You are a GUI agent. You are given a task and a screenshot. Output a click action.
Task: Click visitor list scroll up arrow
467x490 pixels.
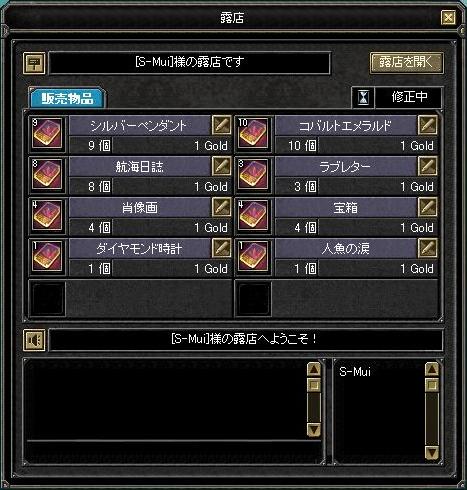tap(432, 369)
